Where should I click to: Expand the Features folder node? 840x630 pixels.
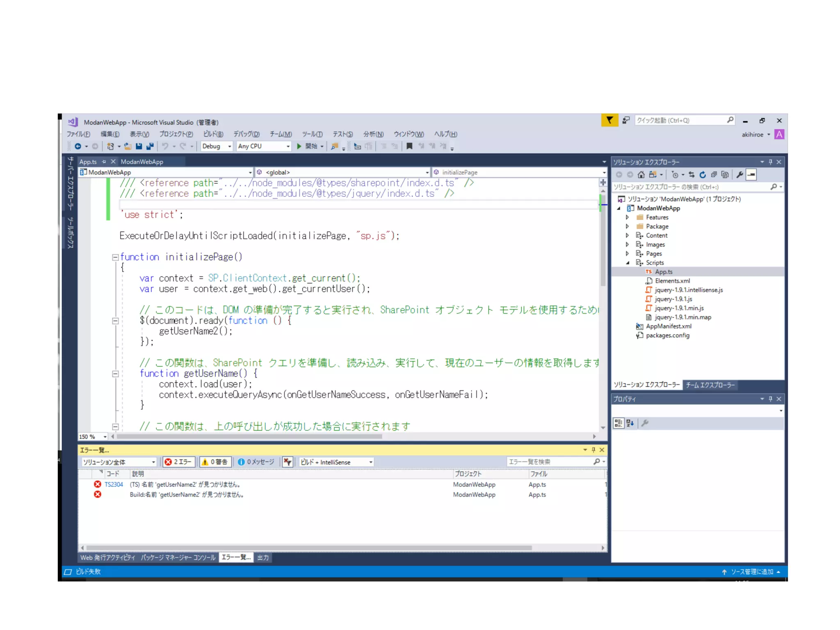[627, 217]
